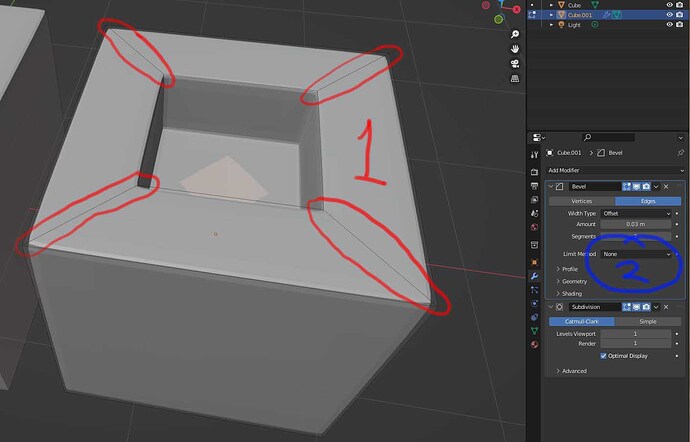This screenshot has width=690, height=442.
Task: Toggle Subdivision modifier render display
Action: [646, 307]
